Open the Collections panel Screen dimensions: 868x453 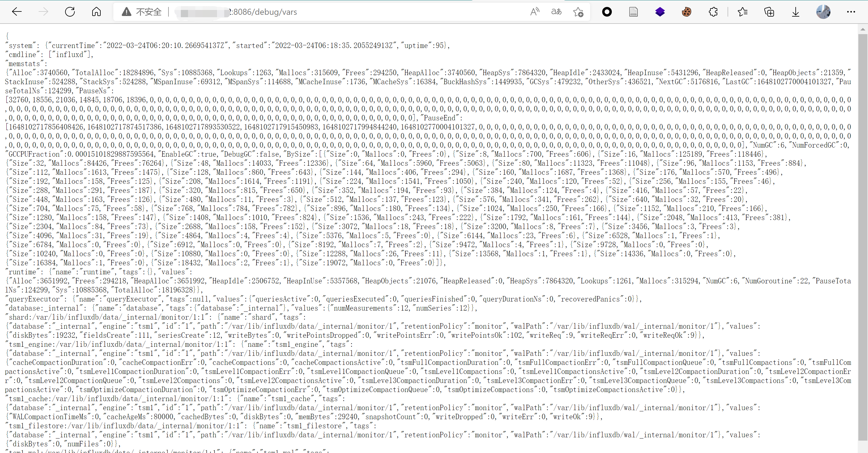(x=769, y=12)
